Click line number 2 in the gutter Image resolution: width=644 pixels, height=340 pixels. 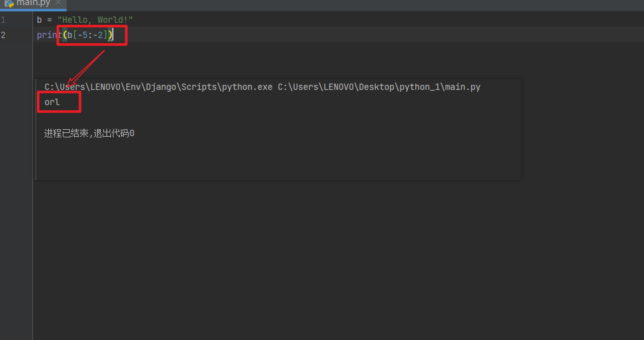tap(3, 35)
